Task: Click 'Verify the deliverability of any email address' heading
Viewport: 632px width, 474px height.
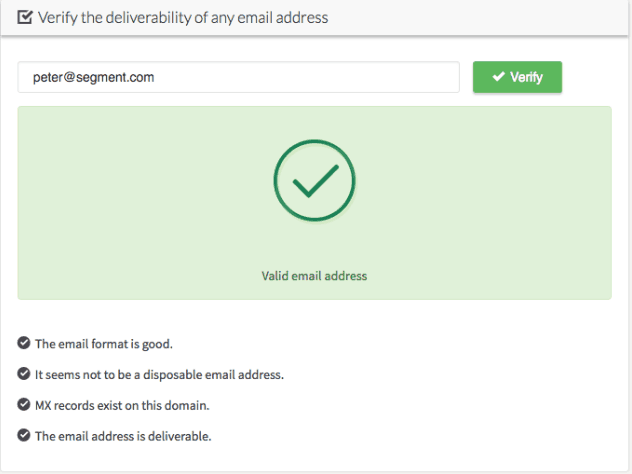Action: pyautogui.click(x=183, y=18)
